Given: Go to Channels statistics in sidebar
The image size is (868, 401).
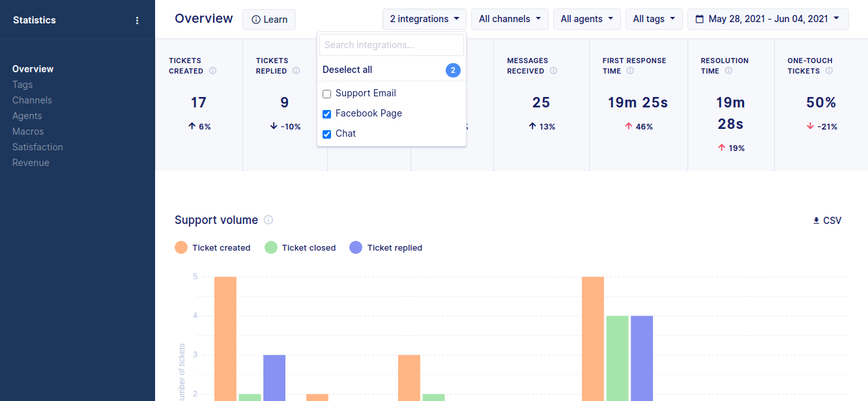Looking at the screenshot, I should (x=32, y=100).
